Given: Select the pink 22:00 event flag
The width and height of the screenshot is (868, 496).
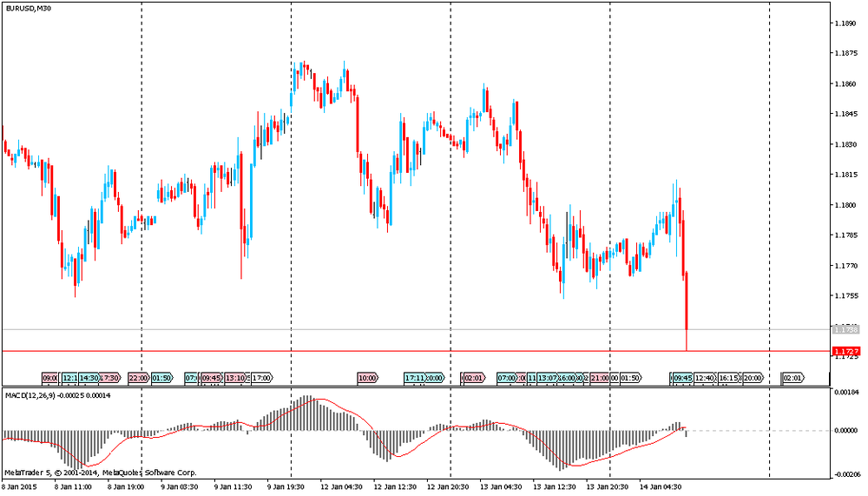Looking at the screenshot, I should (x=138, y=378).
